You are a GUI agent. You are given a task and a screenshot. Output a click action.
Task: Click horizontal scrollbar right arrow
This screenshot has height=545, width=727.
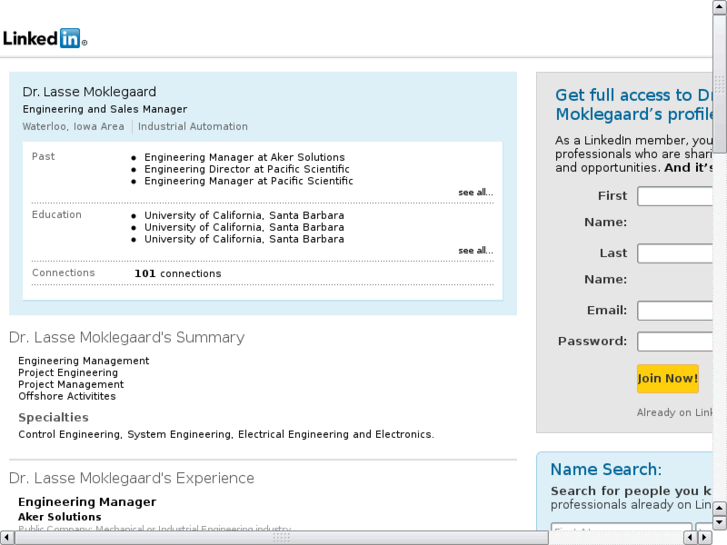pyautogui.click(x=703, y=537)
